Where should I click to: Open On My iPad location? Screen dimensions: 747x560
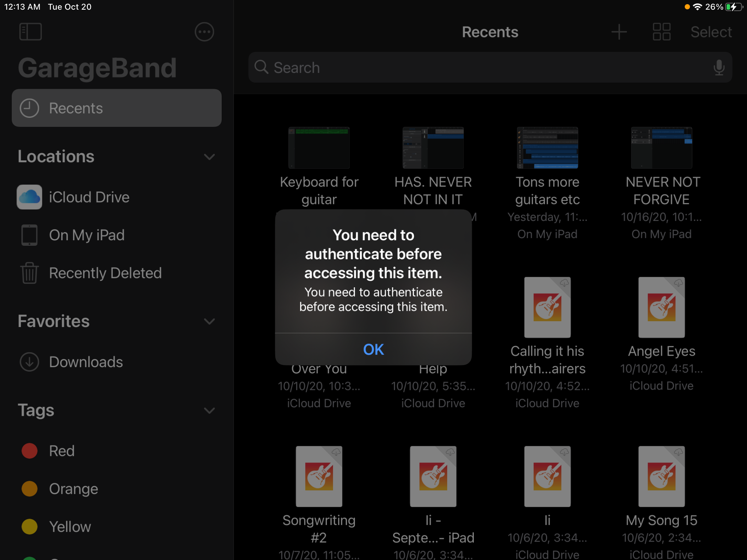click(x=86, y=235)
